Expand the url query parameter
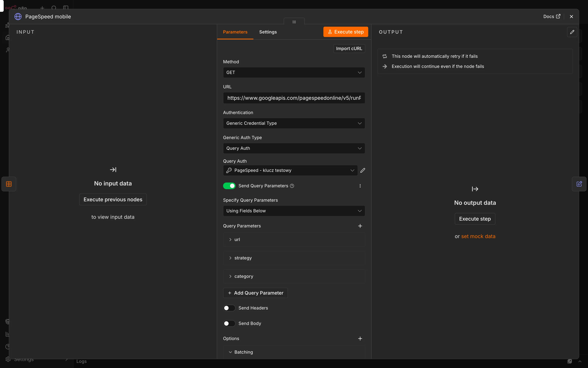The image size is (588, 368). pyautogui.click(x=294, y=240)
